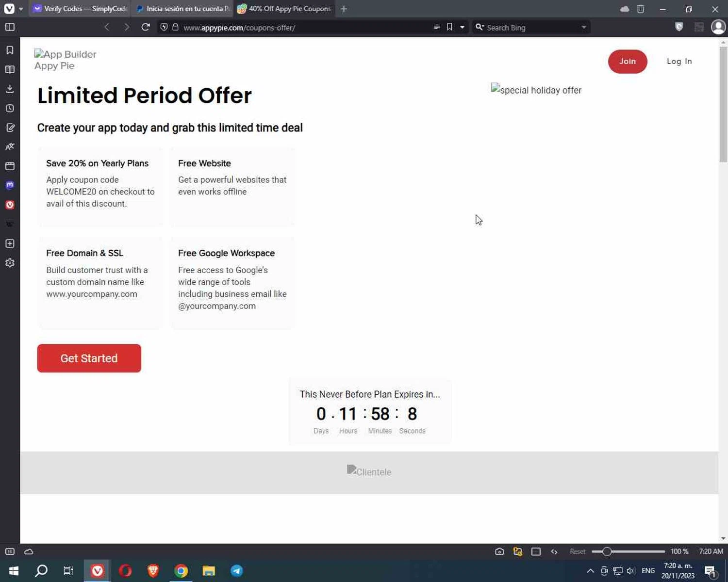Click the special holiday offer image
Viewport: 728px width, 582px height.
point(536,90)
